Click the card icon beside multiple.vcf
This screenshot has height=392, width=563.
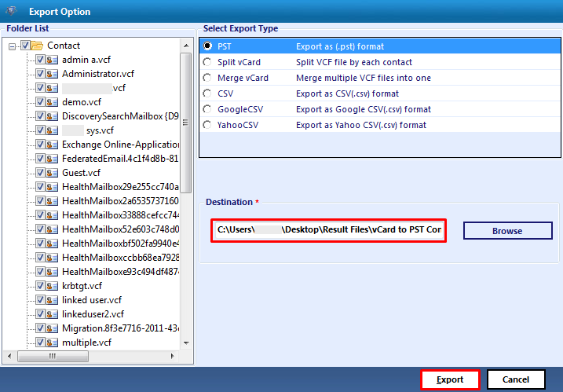[53, 343]
